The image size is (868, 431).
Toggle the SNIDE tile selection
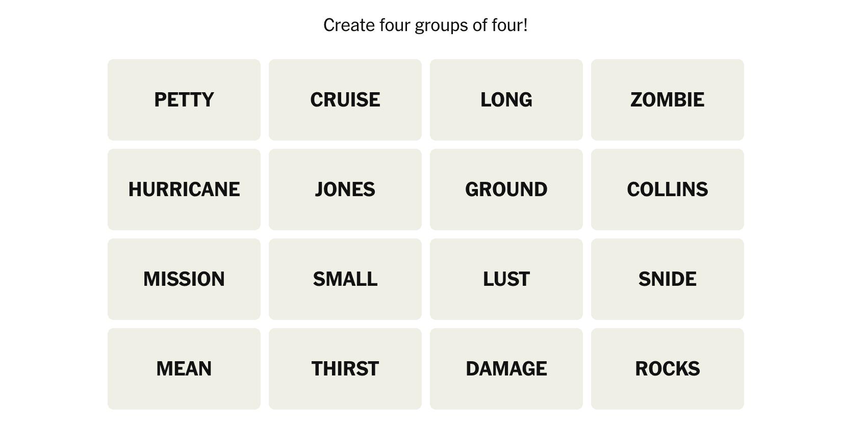click(667, 279)
